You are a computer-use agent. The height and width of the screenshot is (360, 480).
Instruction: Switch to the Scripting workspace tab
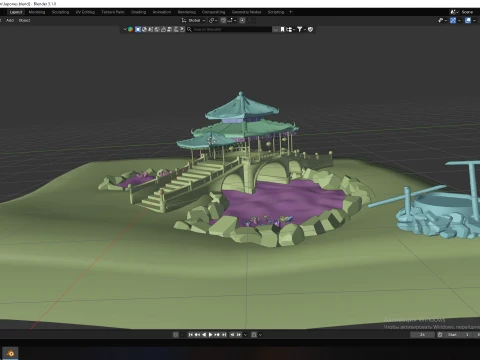[x=276, y=12]
